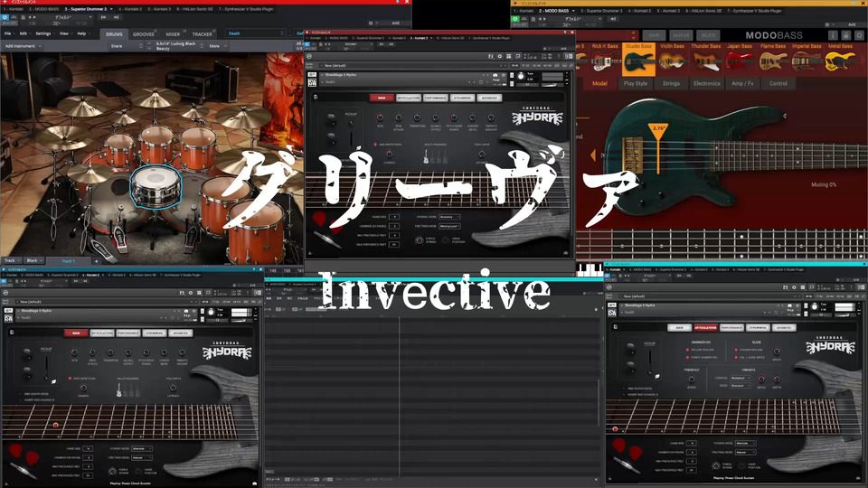The height and width of the screenshot is (488, 868).
Task: Click green power icon in MODO BASS window
Action: [514, 19]
